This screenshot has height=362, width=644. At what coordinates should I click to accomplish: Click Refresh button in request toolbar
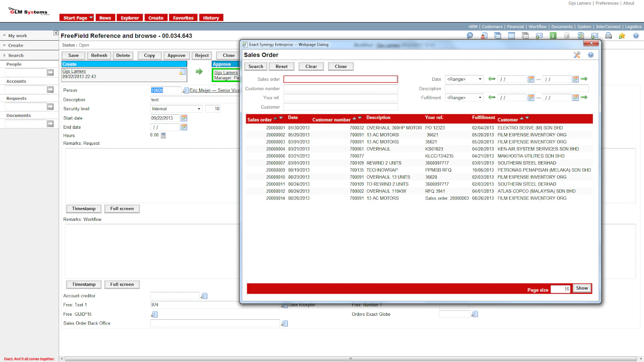[x=99, y=56]
